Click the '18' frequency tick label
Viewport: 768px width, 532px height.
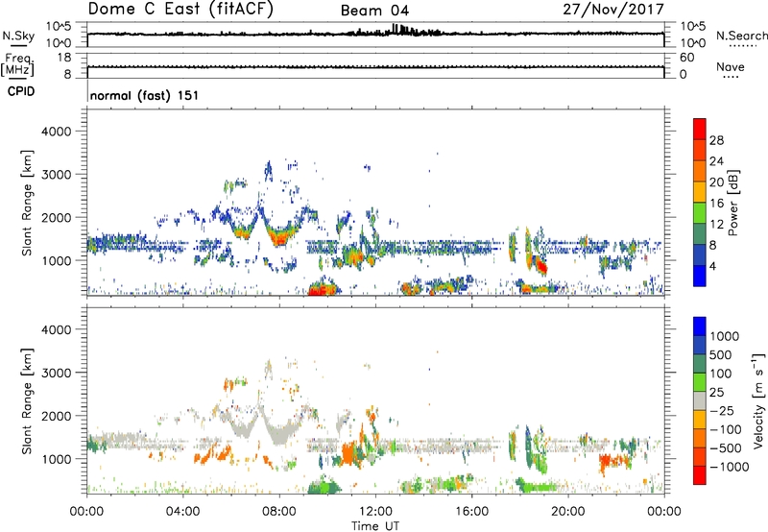[64, 58]
